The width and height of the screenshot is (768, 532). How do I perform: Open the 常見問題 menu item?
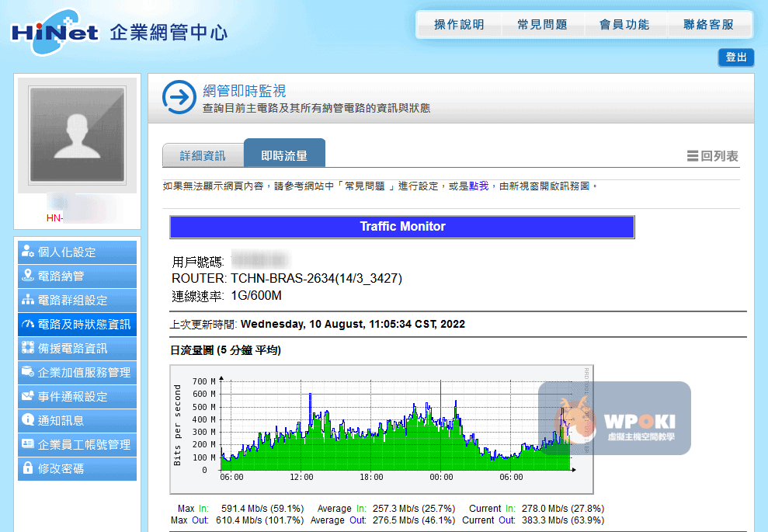[x=542, y=25]
